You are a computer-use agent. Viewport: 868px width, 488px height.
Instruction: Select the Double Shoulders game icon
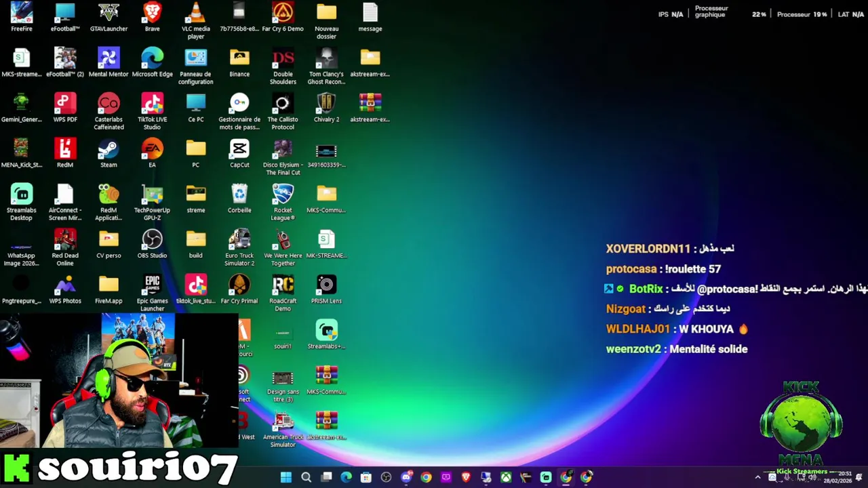pyautogui.click(x=283, y=66)
